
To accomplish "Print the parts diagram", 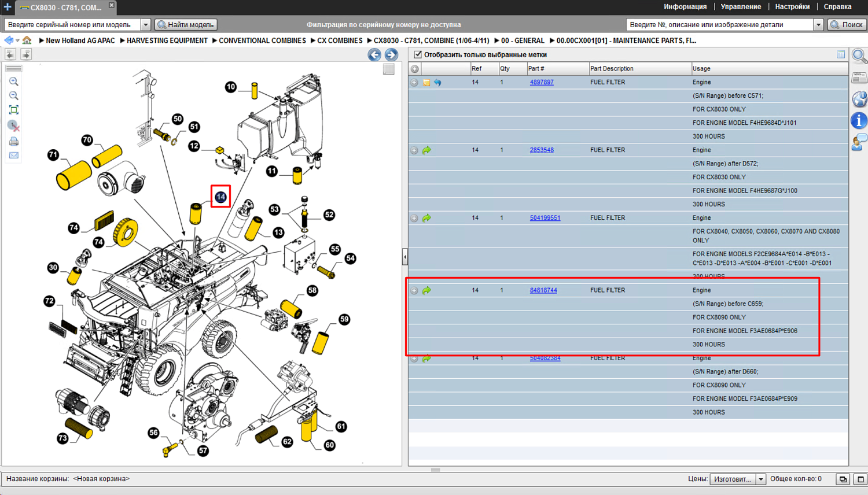I will [14, 141].
